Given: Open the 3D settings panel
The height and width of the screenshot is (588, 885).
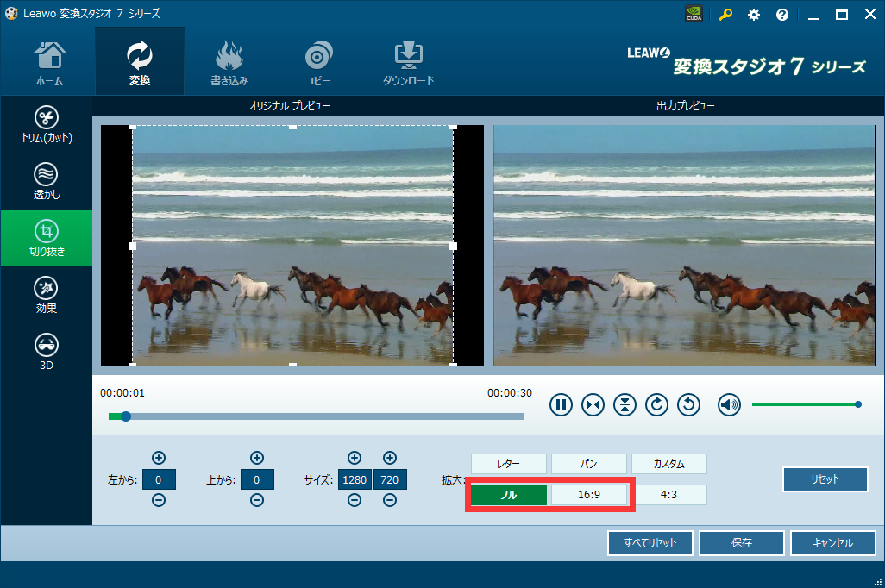Looking at the screenshot, I should coord(46,353).
